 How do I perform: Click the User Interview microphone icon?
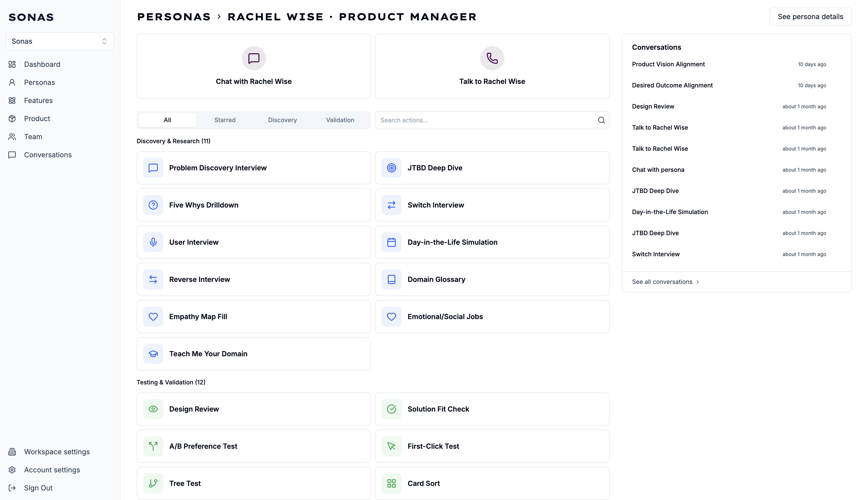click(153, 242)
